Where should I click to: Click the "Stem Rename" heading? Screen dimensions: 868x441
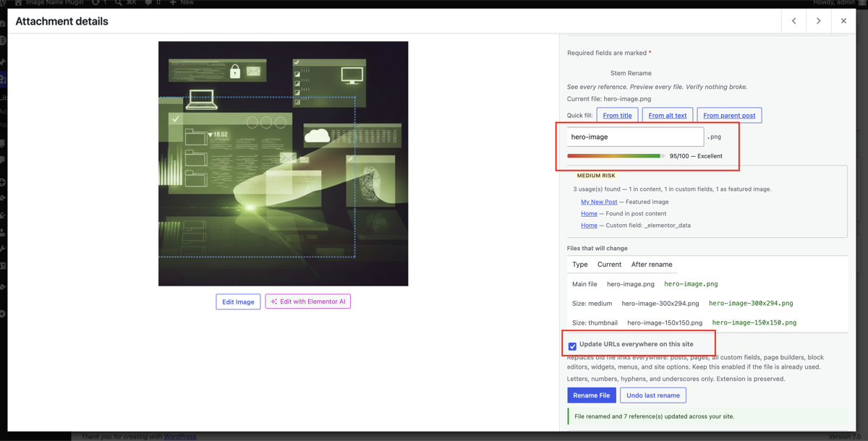pyautogui.click(x=631, y=73)
